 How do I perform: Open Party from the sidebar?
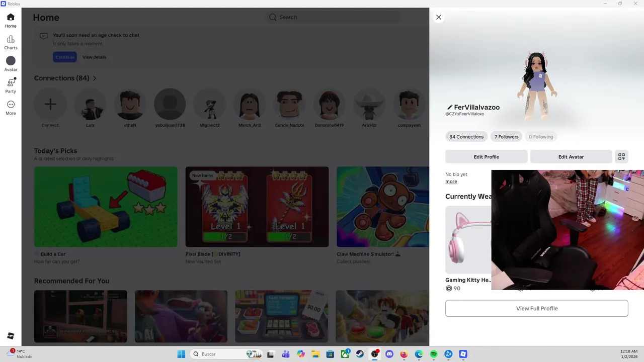pos(11,86)
